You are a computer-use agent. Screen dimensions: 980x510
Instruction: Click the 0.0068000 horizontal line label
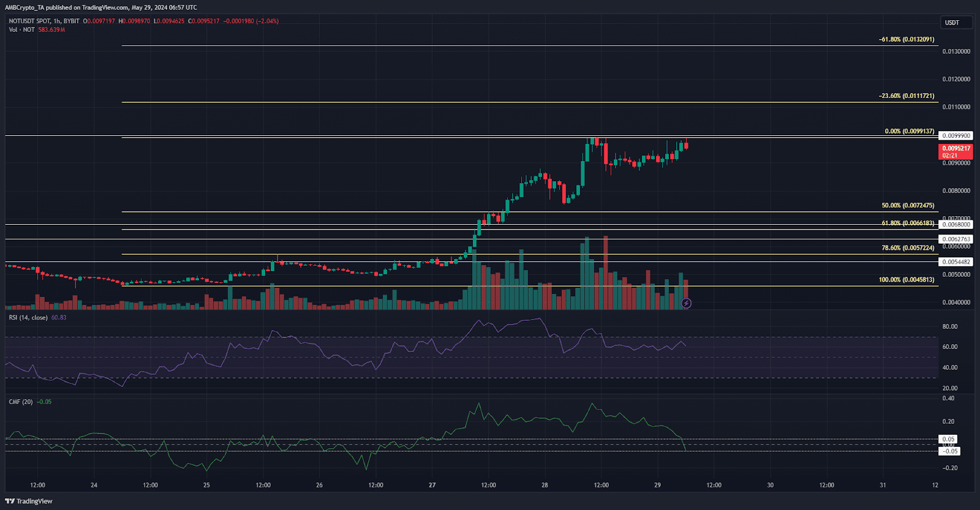click(956, 225)
